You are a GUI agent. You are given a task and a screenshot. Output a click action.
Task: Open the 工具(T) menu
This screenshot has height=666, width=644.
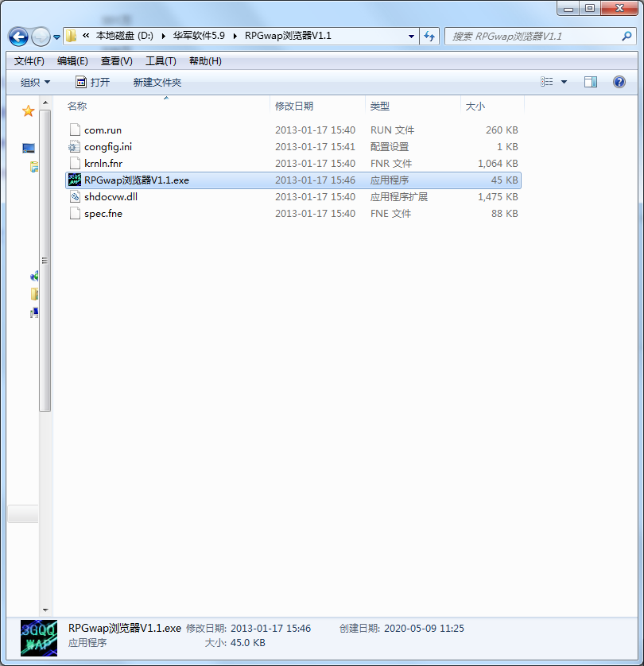click(x=161, y=61)
